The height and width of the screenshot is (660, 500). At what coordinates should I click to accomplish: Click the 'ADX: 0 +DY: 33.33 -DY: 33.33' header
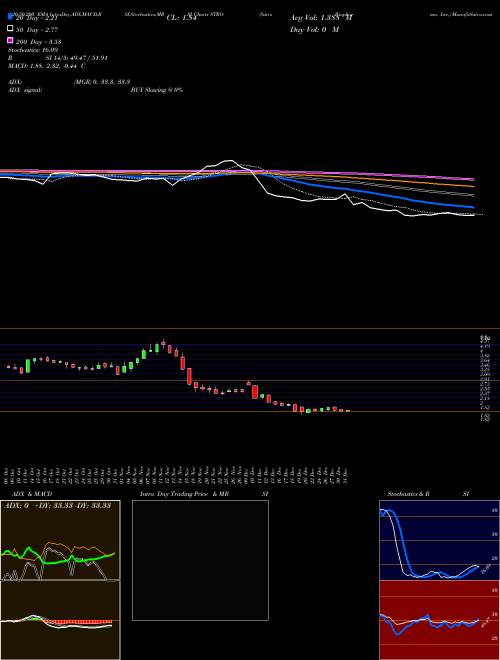click(57, 506)
